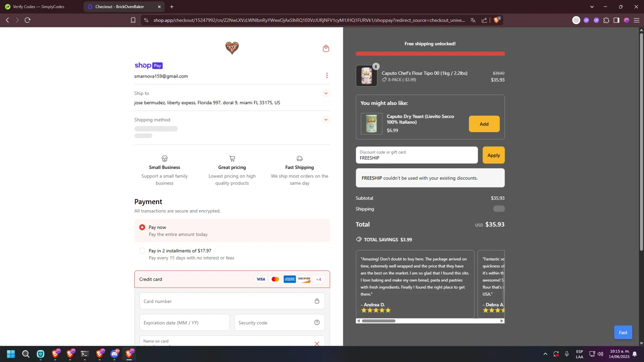Open Windows Start menu
644x362 pixels.
click(11, 354)
